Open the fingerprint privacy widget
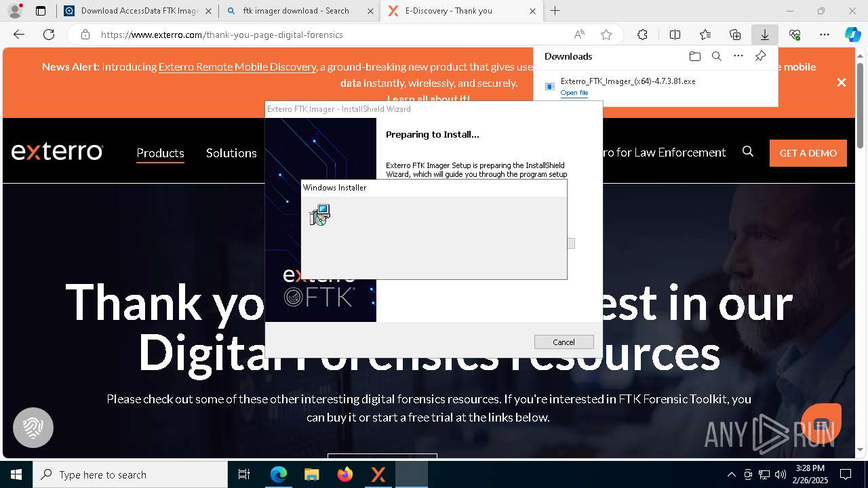The width and height of the screenshot is (868, 488). tap(33, 428)
